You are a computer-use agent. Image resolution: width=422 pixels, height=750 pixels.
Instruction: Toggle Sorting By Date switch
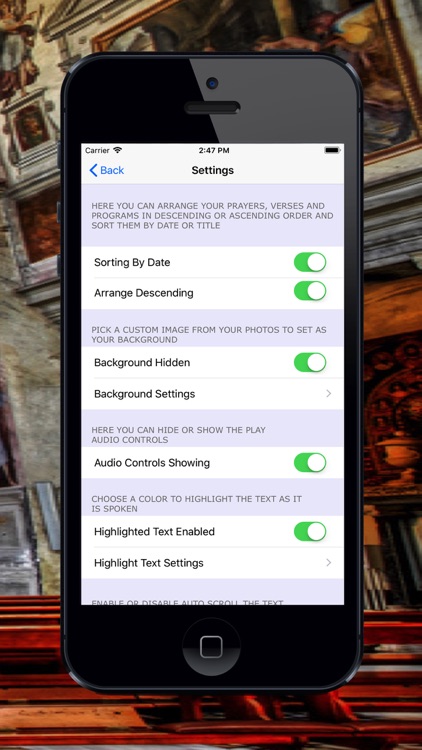coord(310,263)
